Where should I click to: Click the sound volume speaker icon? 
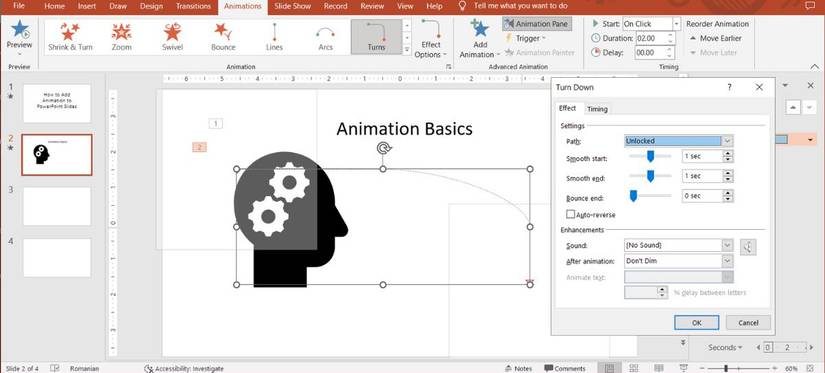pyautogui.click(x=748, y=247)
